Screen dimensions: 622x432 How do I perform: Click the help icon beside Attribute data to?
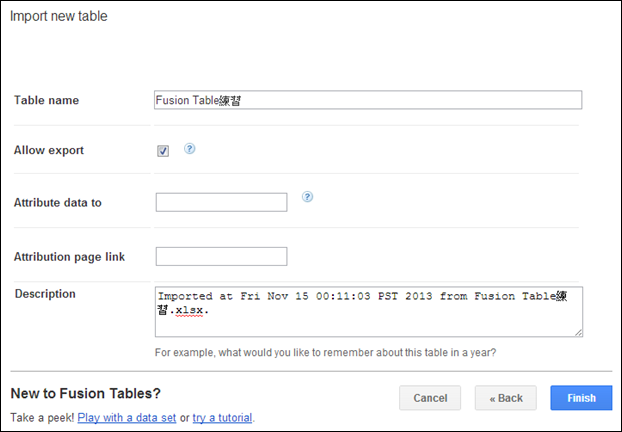(308, 197)
